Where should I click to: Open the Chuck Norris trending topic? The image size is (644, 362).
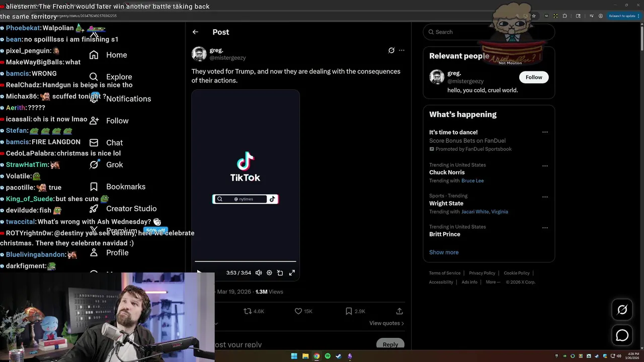click(x=447, y=172)
